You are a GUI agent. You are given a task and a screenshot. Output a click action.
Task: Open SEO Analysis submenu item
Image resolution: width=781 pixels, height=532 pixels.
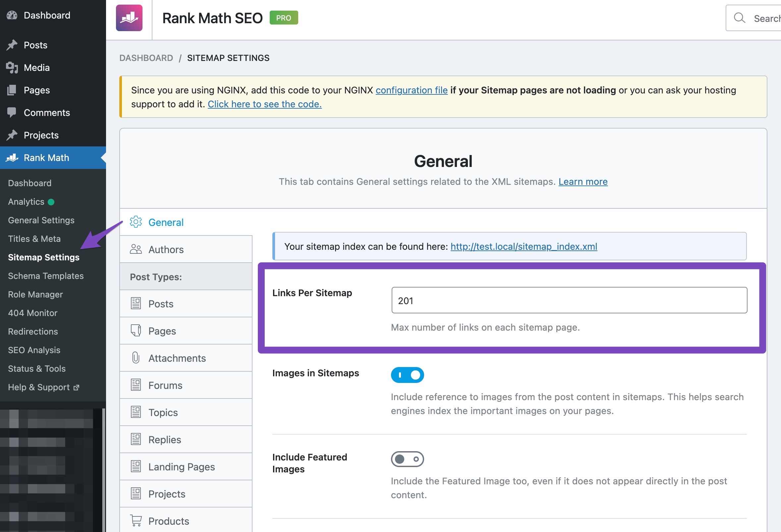point(34,350)
